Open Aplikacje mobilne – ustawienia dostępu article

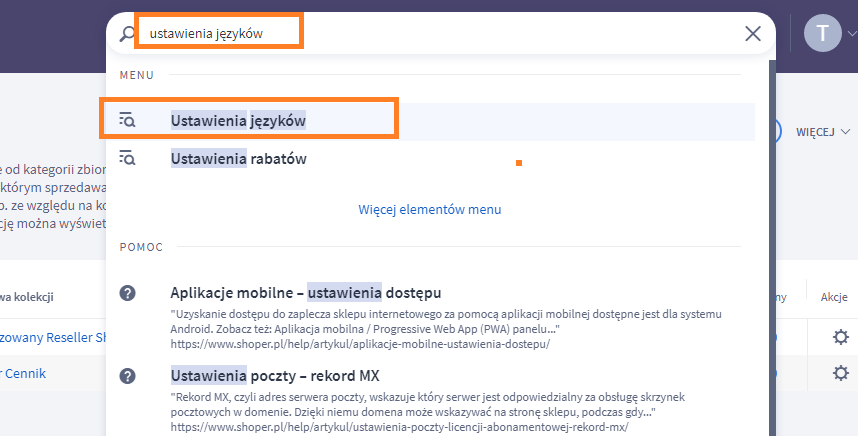click(306, 293)
